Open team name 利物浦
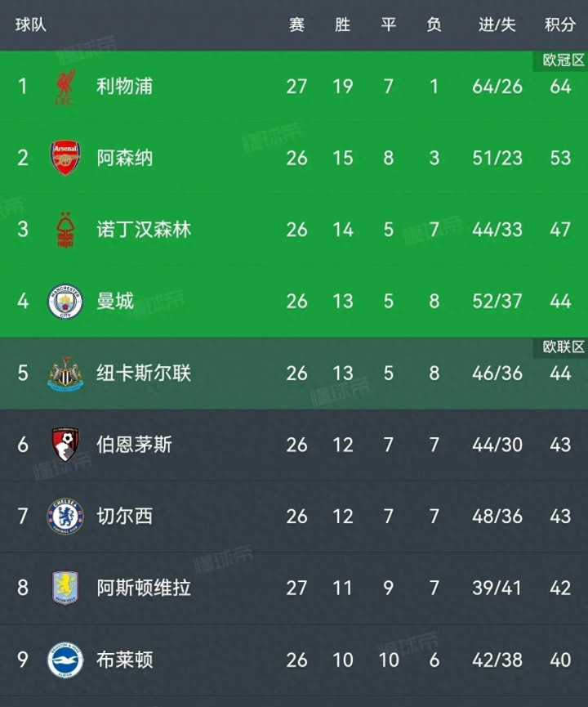This screenshot has width=588, height=707. 125,86
